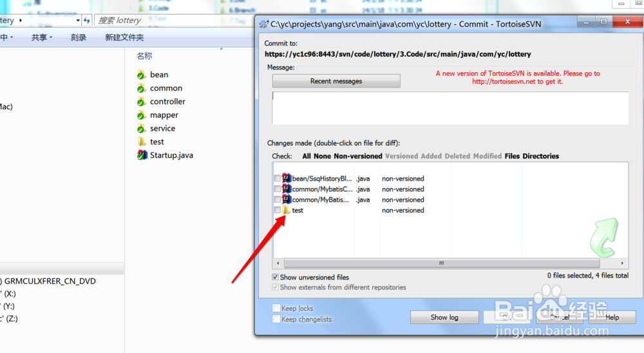Select the controller folder icon in Explorer
Viewport: 644px width, 353px height.
click(x=141, y=102)
